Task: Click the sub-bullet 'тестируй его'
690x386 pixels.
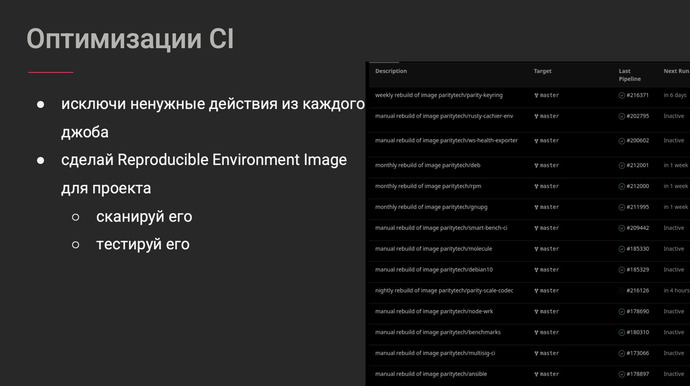Action: pos(143,245)
